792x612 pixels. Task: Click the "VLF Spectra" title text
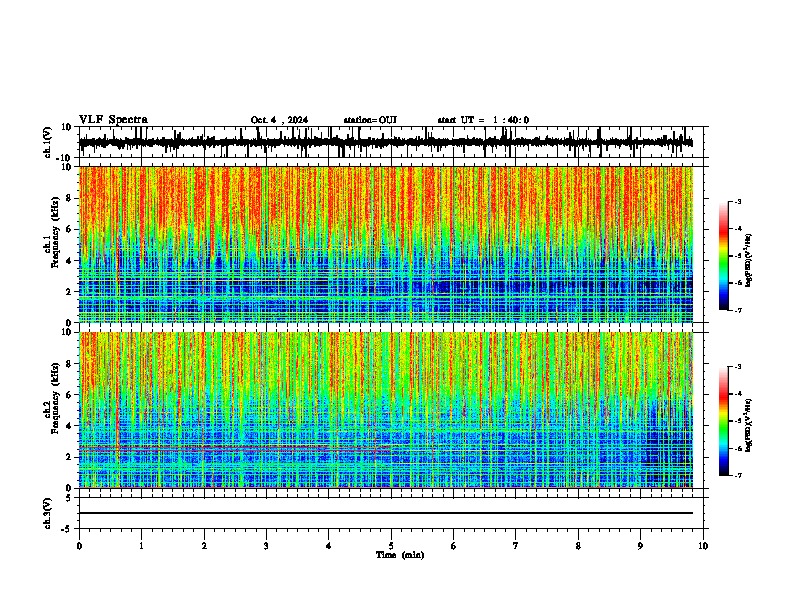click(x=113, y=119)
